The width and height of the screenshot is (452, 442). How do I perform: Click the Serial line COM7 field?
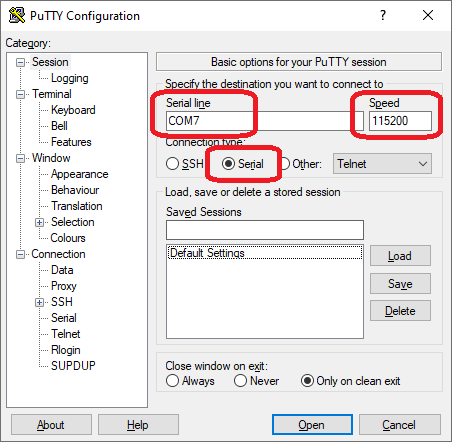[265, 121]
